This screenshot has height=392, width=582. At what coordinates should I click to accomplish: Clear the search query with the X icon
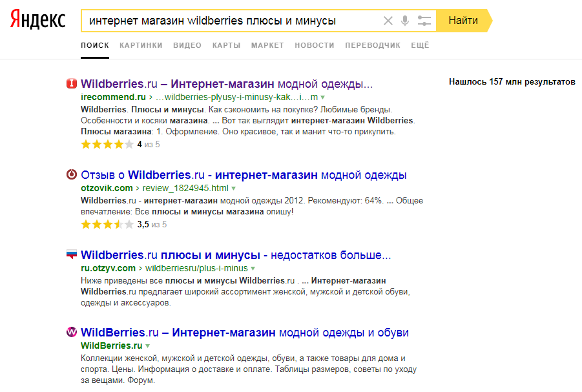coord(388,21)
